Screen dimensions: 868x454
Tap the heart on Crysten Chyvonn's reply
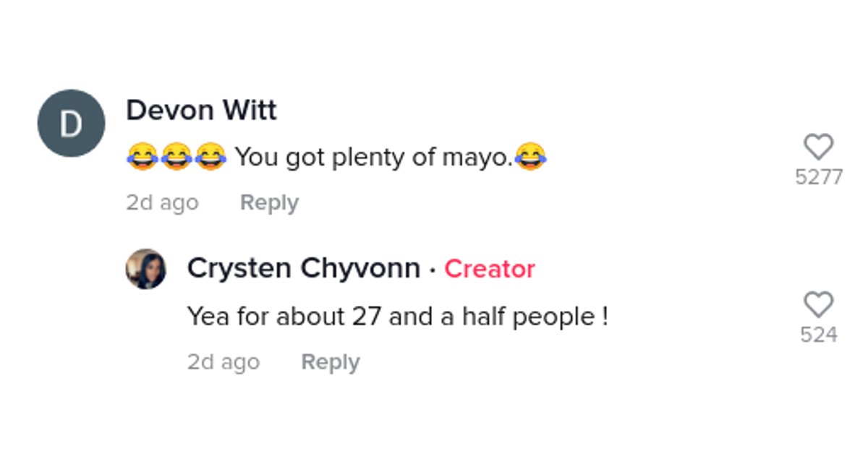click(x=819, y=305)
